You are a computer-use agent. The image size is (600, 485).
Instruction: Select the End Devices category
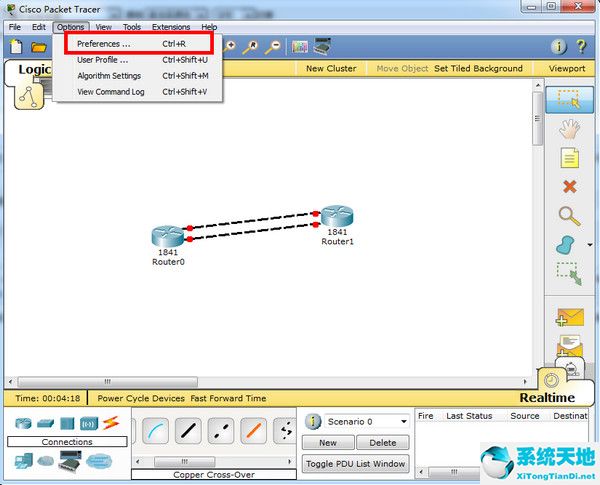click(x=23, y=461)
